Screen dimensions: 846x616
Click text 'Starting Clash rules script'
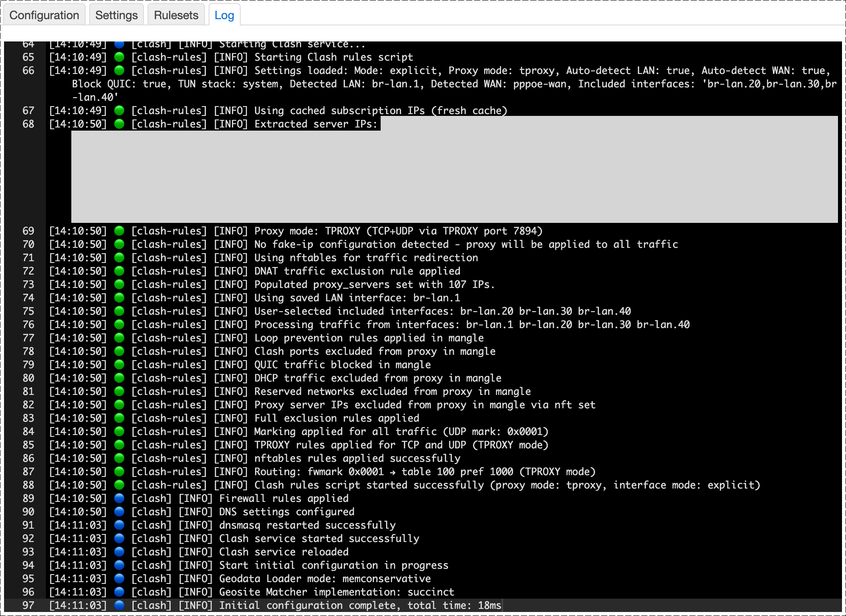click(x=334, y=57)
